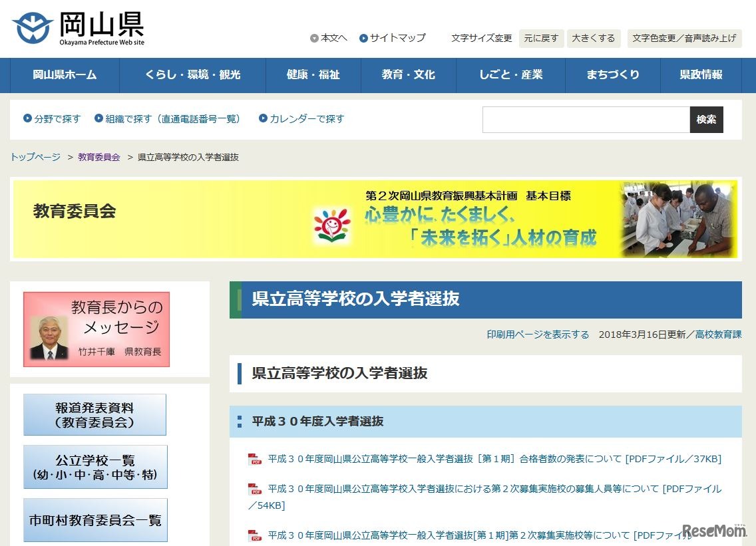Open 印刷用ページを表示する link
Viewport: 756px width, 546px height.
[536, 336]
